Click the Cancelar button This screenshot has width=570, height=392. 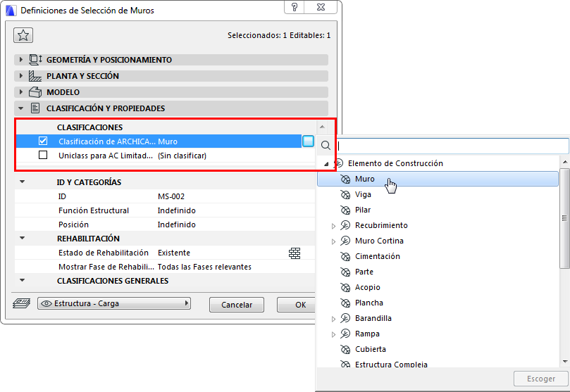[x=237, y=305]
